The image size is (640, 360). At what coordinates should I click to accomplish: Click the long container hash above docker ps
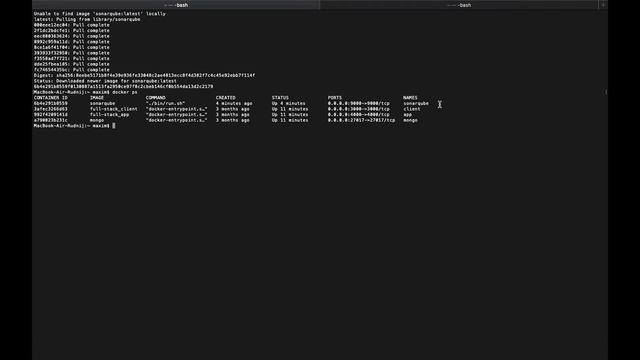pos(123,87)
